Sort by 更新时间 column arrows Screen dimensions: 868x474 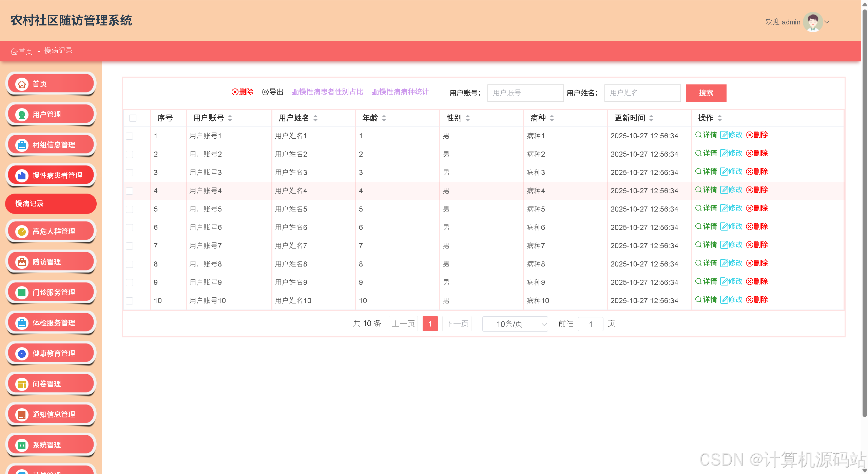[651, 118]
